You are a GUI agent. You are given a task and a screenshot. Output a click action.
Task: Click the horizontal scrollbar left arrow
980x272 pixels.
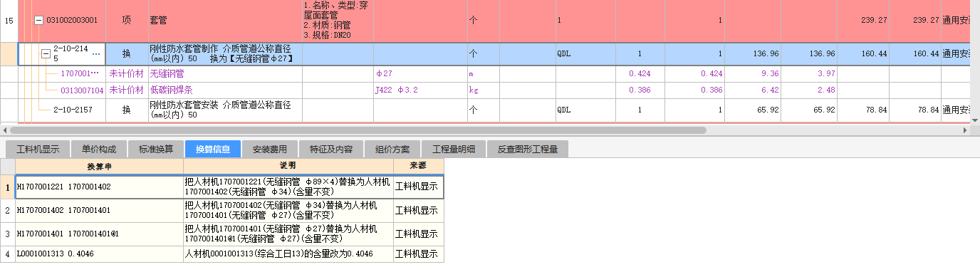click(x=5, y=131)
